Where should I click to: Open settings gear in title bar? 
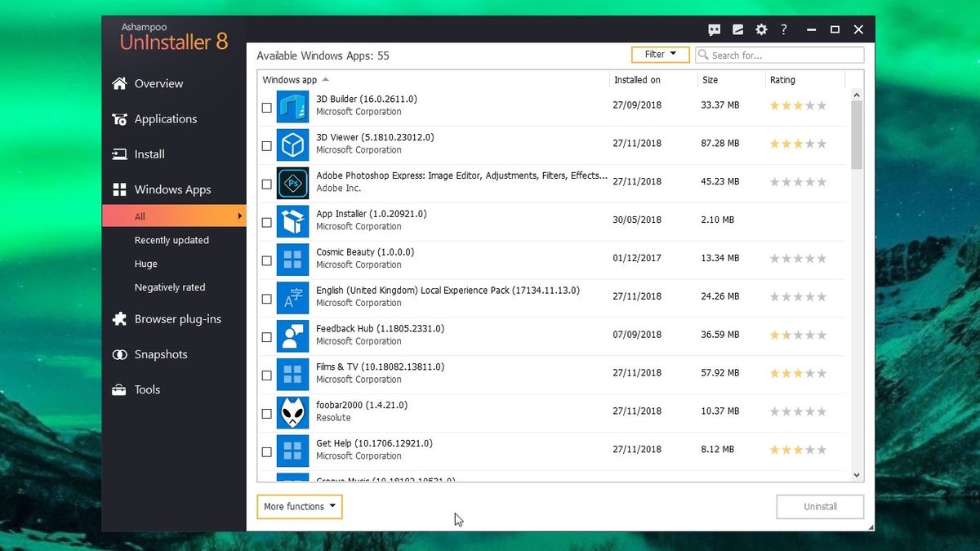click(x=761, y=29)
